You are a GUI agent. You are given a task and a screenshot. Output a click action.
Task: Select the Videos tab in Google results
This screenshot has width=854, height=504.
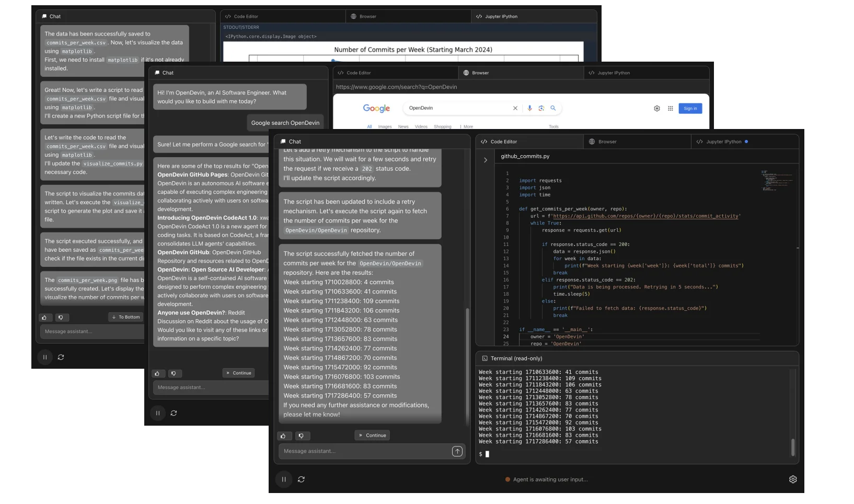pos(421,126)
